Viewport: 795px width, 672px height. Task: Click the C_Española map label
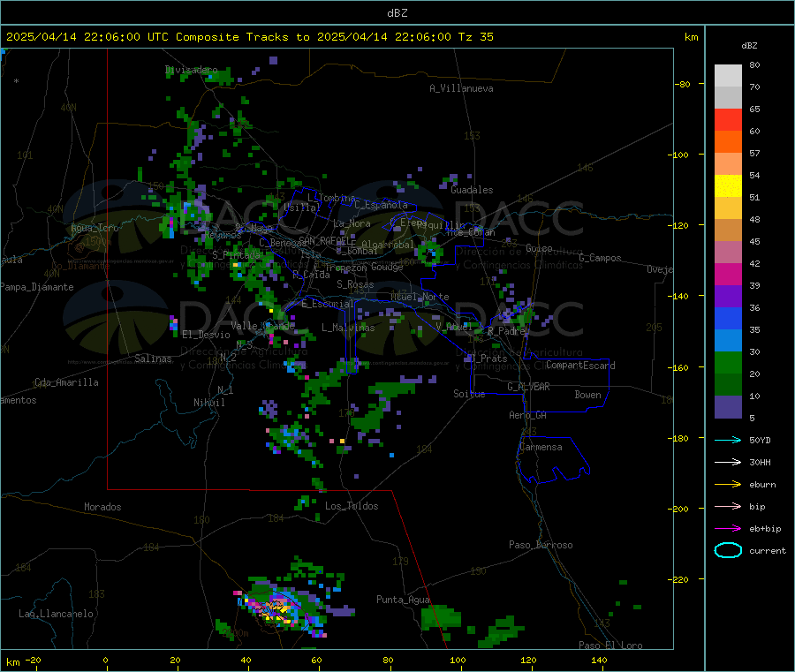coord(382,205)
